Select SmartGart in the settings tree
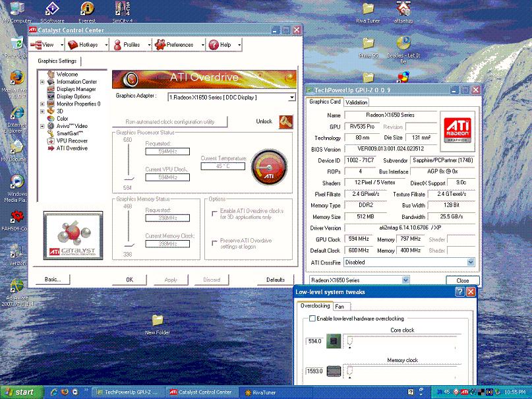Image resolution: width=532 pixels, height=399 pixels. click(x=69, y=134)
